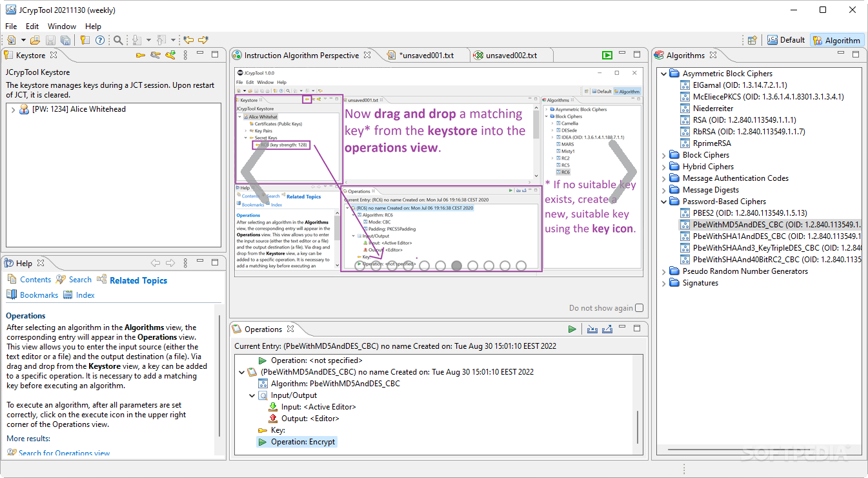Maximize the Operations view panel
868x478 pixels.
click(637, 329)
